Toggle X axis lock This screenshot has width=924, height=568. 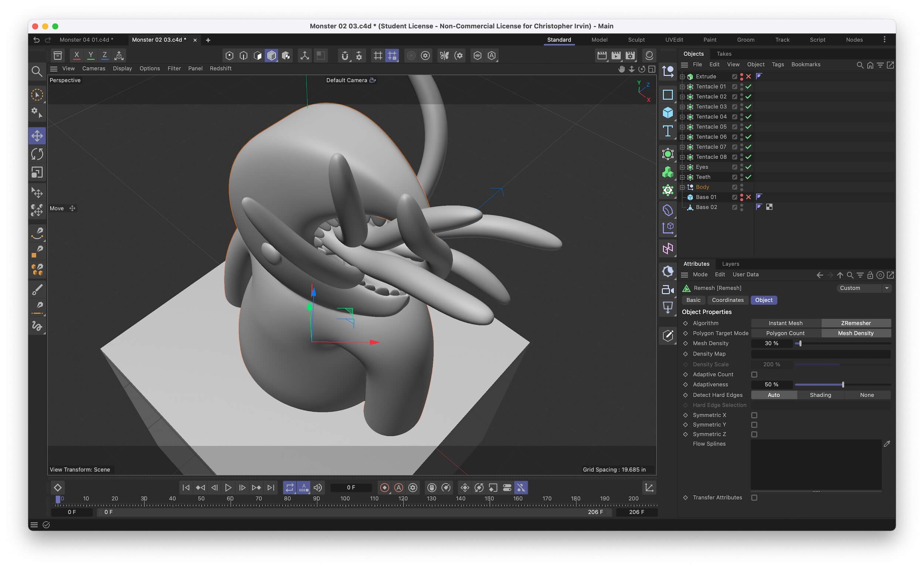[x=77, y=55]
